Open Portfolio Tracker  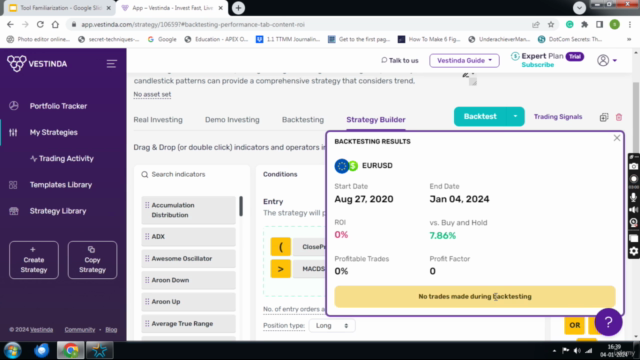pos(58,106)
